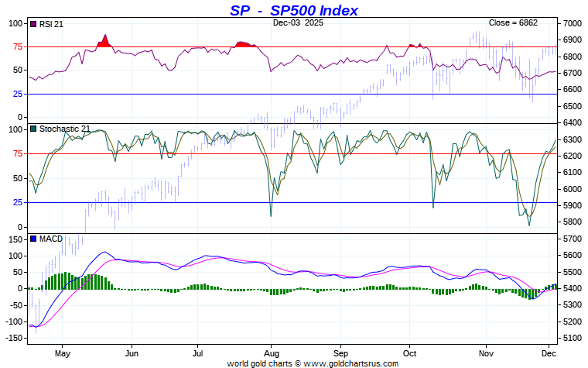Viewport: 588px width, 368px height.
Task: Click the '7000' price axis label
Action: 573,23
